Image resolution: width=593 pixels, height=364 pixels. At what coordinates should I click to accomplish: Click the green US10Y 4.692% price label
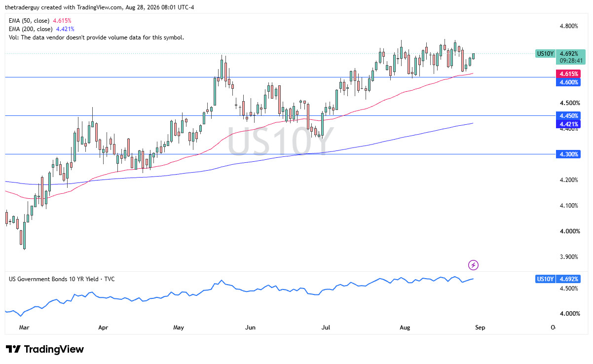click(560, 53)
